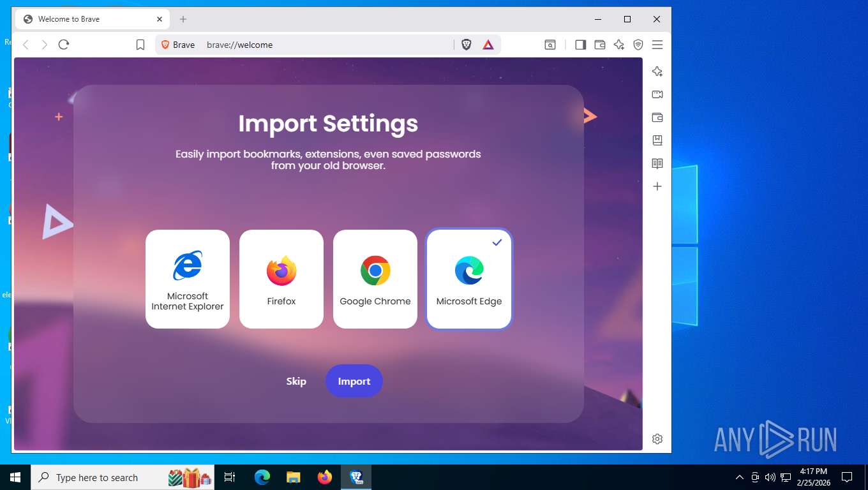868x490 pixels.
Task: Toggle the sidebar panel icon in toolbar
Action: point(580,45)
